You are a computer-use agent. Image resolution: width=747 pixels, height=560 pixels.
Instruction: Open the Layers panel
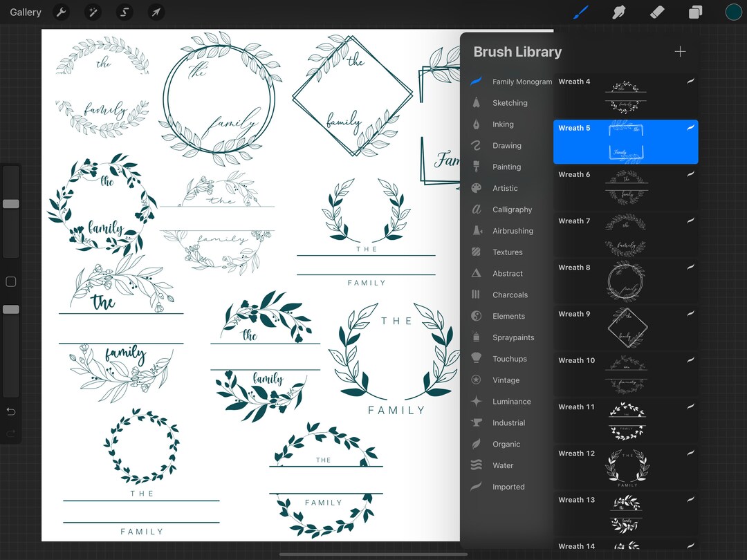[695, 12]
